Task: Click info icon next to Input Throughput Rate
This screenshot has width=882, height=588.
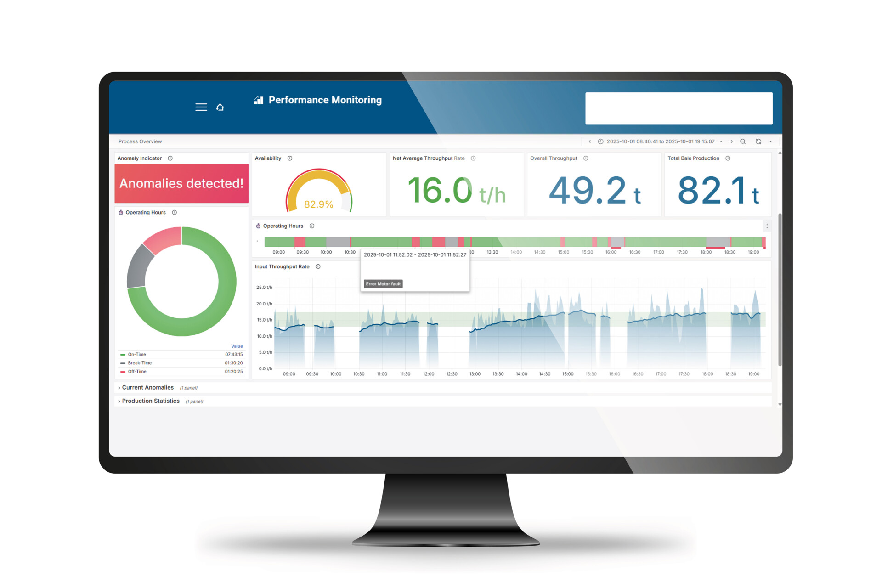Action: [x=318, y=266]
